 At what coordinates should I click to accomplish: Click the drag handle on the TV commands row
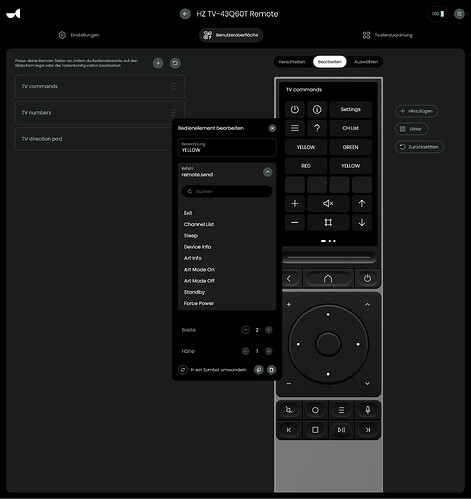coord(173,86)
